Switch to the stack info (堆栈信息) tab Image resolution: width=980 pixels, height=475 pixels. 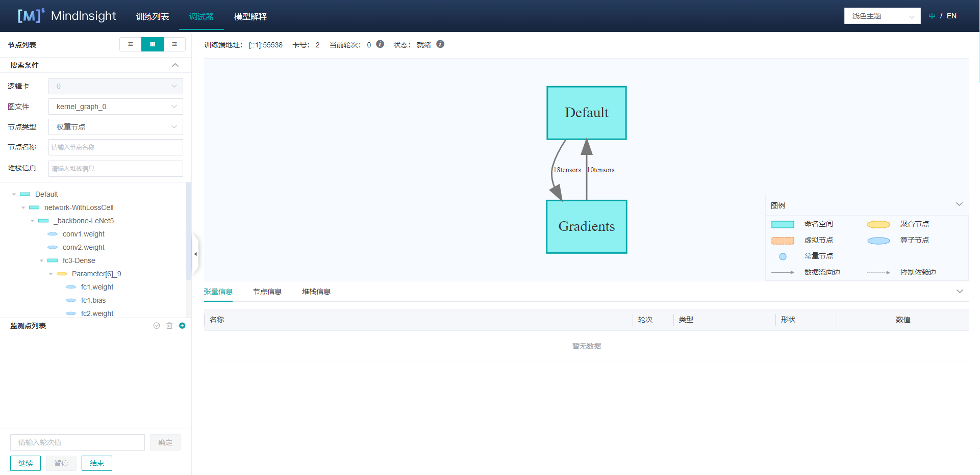316,292
